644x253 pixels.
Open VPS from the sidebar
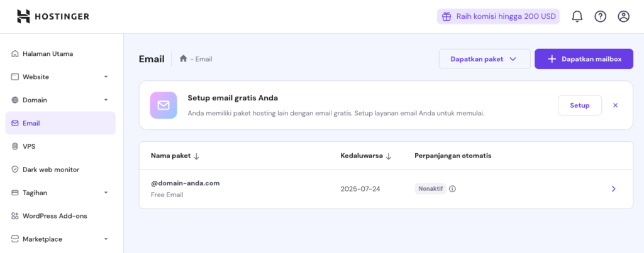coord(29,146)
